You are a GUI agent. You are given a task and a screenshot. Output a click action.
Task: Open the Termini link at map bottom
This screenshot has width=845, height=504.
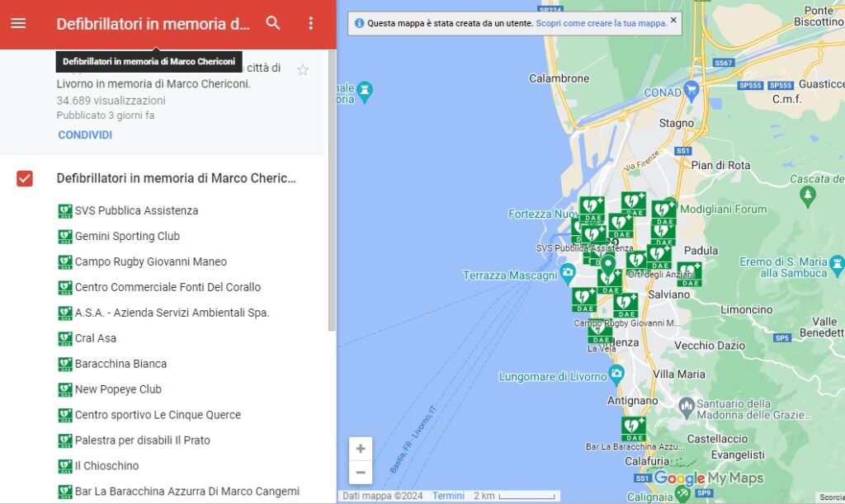pyautogui.click(x=448, y=496)
